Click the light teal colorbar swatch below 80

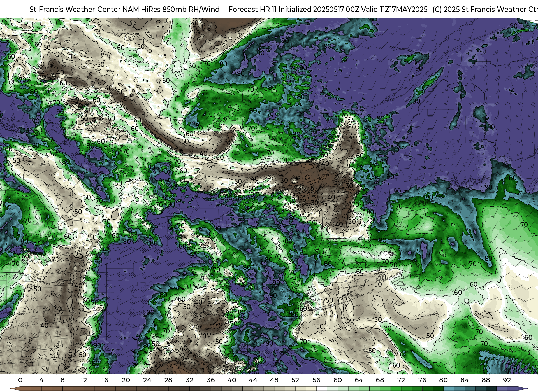pos(449,389)
